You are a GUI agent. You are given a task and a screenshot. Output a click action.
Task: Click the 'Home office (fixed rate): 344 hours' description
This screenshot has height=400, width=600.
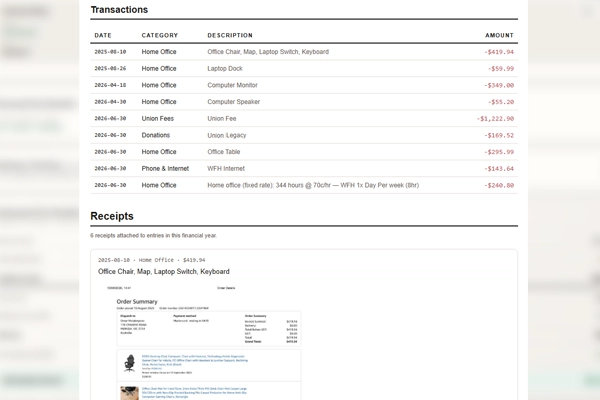pos(313,185)
